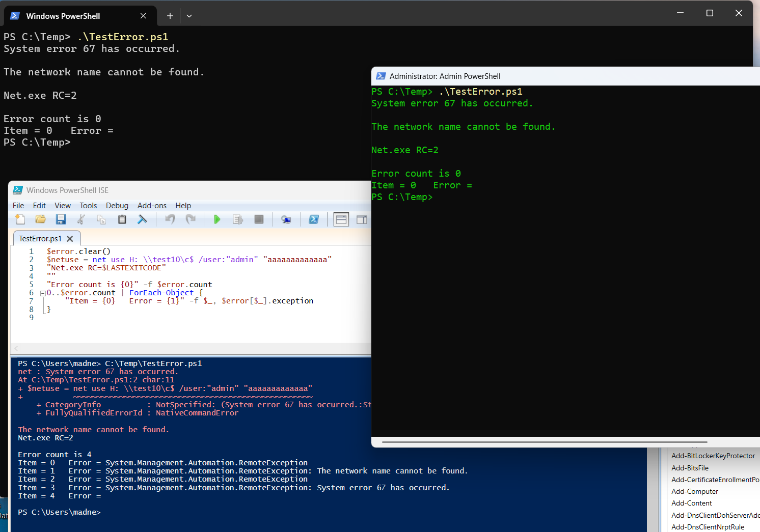Viewport: 760px width, 532px height.
Task: Click the script pane left scroll arrow
Action: pyautogui.click(x=16, y=349)
